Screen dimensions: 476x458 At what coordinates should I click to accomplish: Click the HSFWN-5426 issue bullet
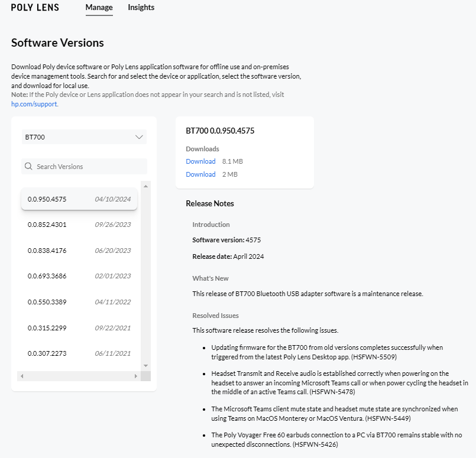(x=336, y=440)
